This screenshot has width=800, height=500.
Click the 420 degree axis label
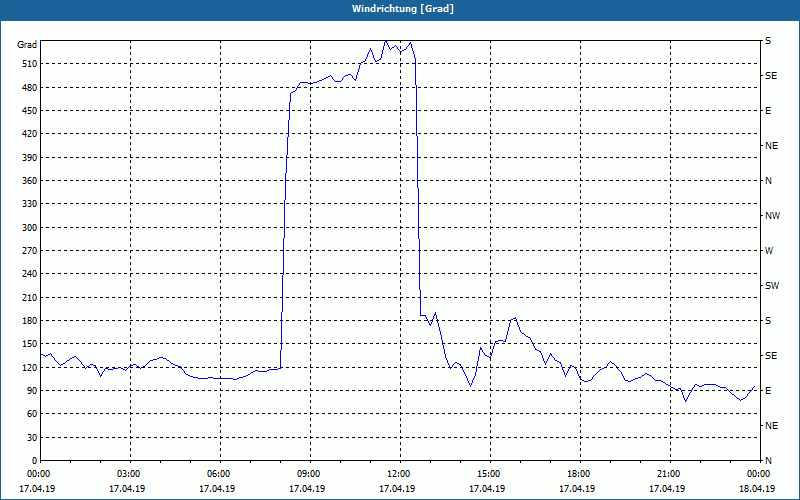click(x=29, y=134)
